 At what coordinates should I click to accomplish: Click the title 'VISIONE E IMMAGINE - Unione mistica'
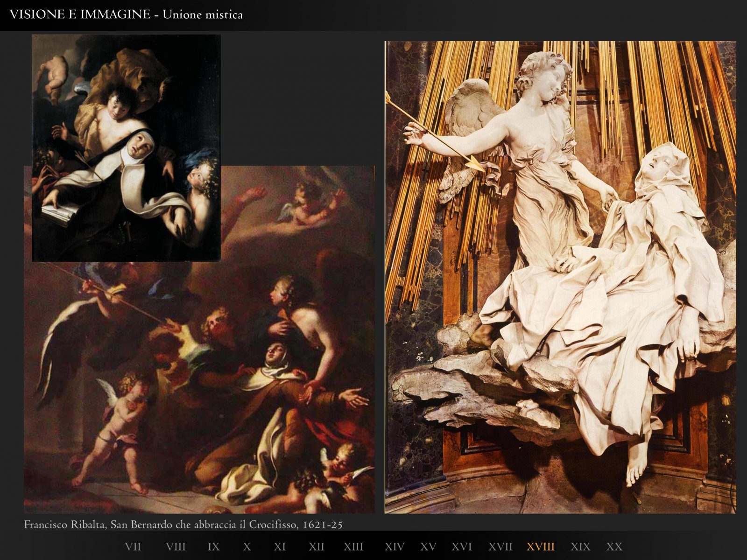coord(126,15)
